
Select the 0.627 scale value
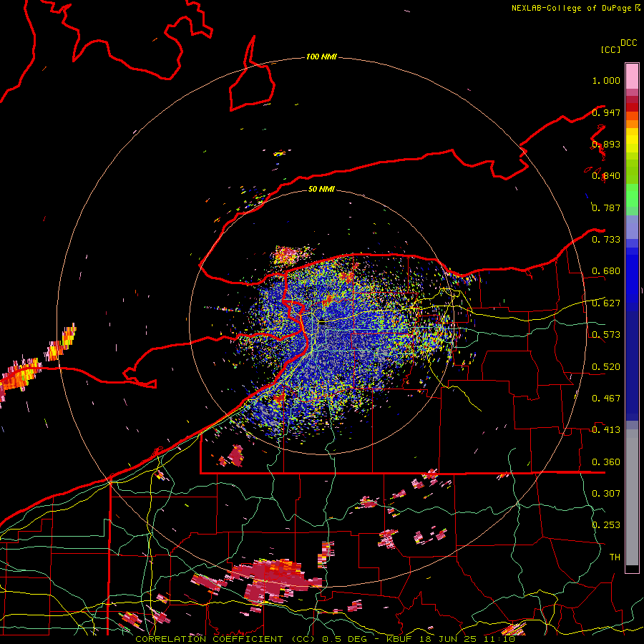(x=606, y=303)
